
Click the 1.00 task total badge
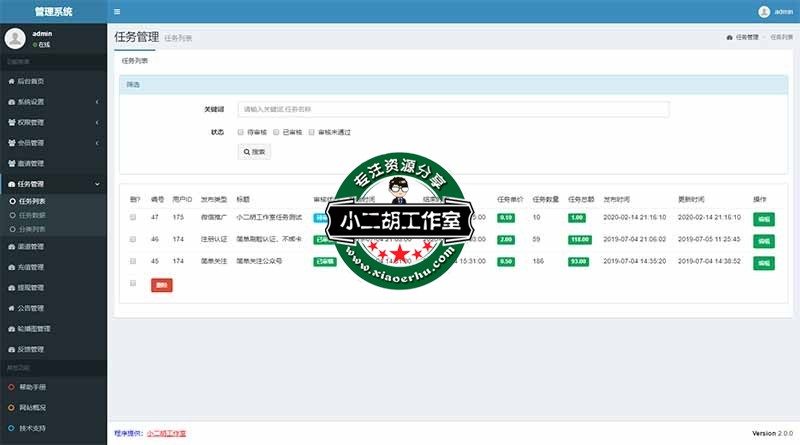pos(577,218)
